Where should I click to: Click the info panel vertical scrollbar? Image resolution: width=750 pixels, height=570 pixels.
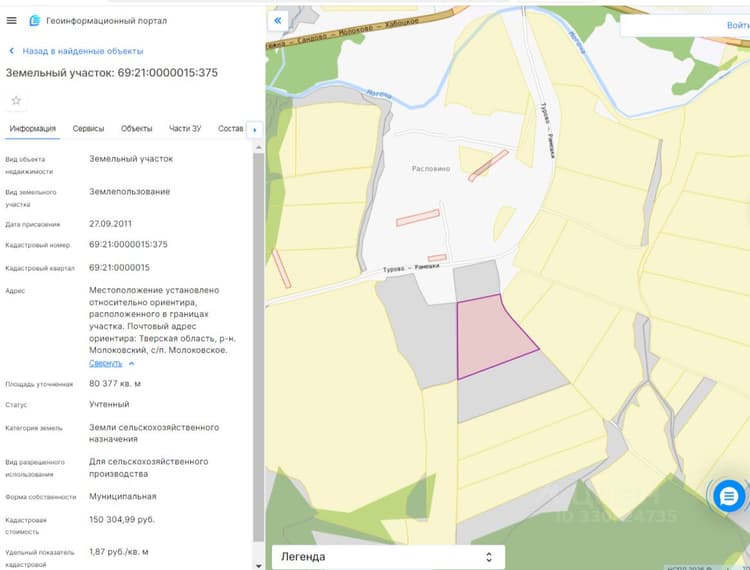pyautogui.click(x=259, y=347)
